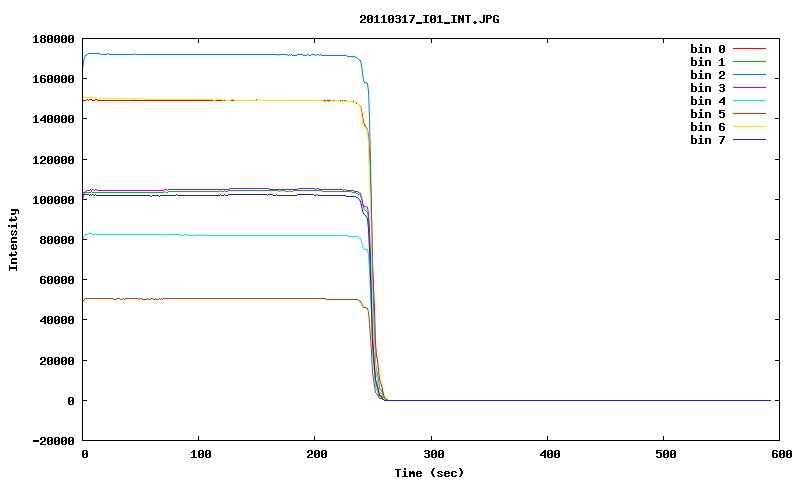
Task: Click the 60000 y-axis tick label
Action: coord(57,280)
